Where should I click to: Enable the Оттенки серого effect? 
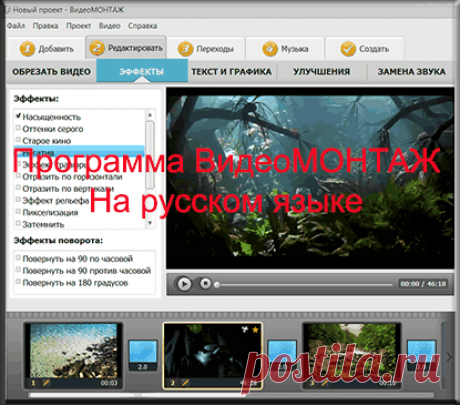click(x=18, y=128)
